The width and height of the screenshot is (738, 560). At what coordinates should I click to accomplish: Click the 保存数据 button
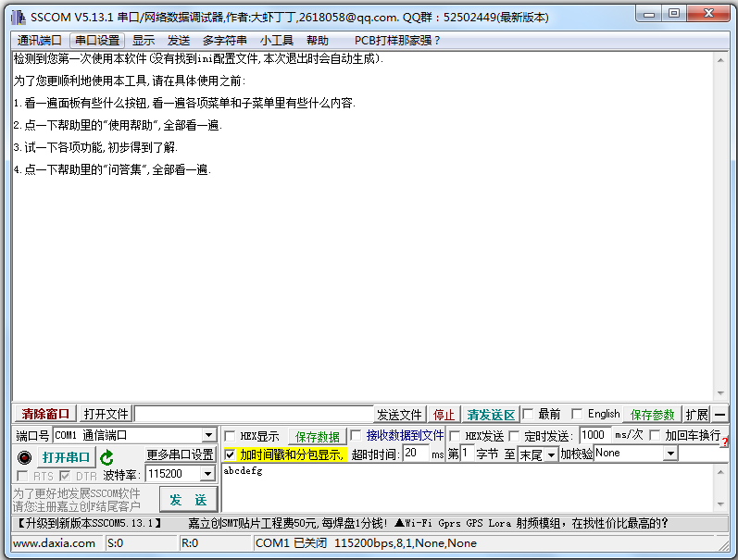pos(318,437)
